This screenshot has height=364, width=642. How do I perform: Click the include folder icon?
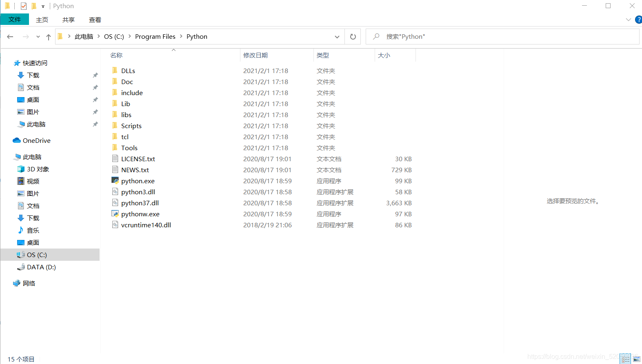point(115,92)
